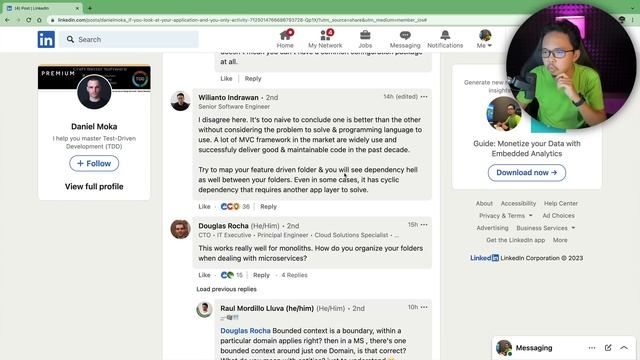Screen dimensions: 640x360
Task: Open the Help Center link
Action: [x=561, y=203]
